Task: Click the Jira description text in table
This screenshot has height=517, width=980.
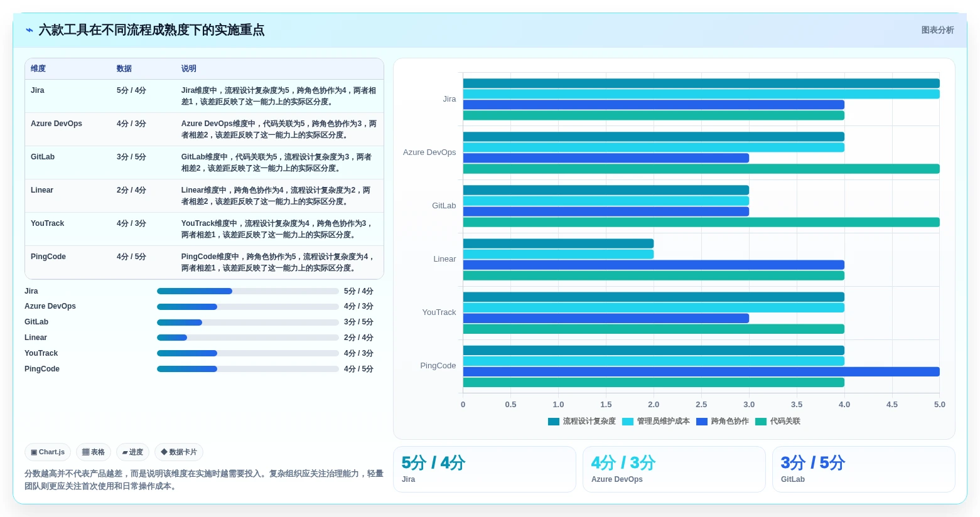Action: pos(279,96)
